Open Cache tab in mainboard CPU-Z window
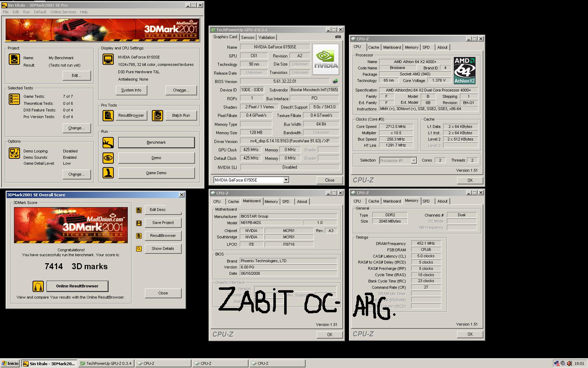 pos(233,202)
